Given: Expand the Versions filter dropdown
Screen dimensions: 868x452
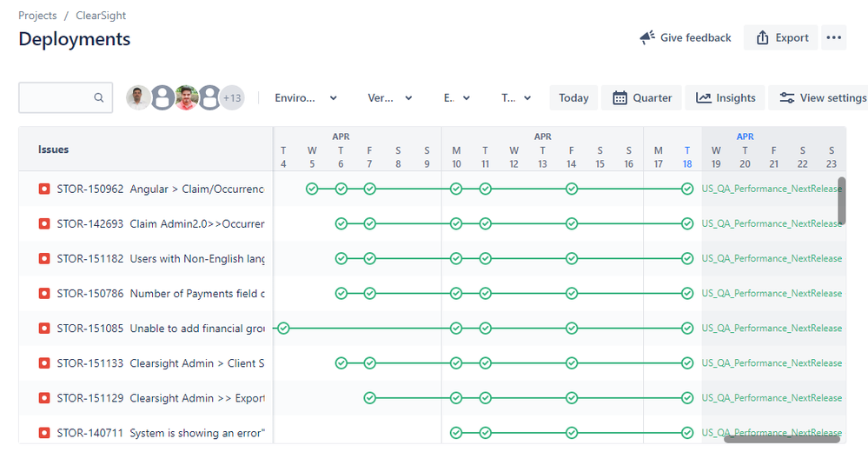Looking at the screenshot, I should [x=390, y=98].
